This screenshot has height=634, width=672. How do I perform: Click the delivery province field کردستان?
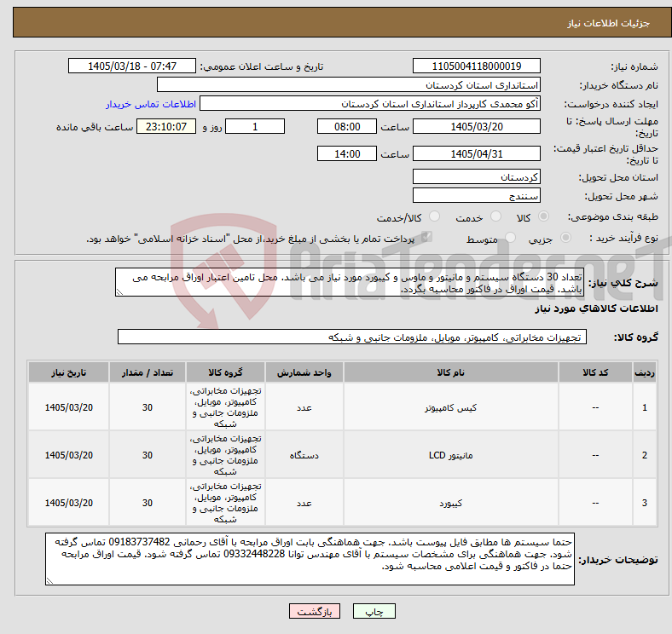click(476, 176)
